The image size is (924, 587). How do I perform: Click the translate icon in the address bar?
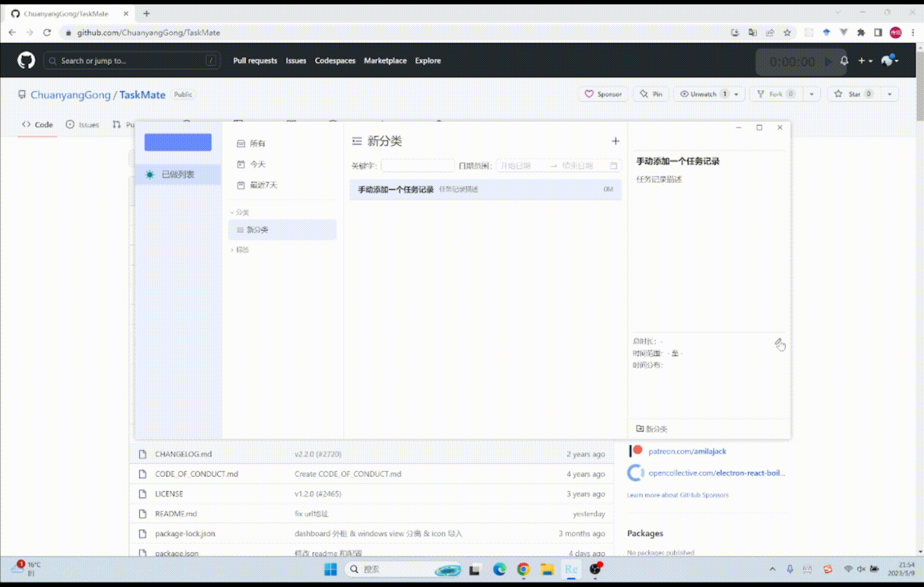(752, 33)
